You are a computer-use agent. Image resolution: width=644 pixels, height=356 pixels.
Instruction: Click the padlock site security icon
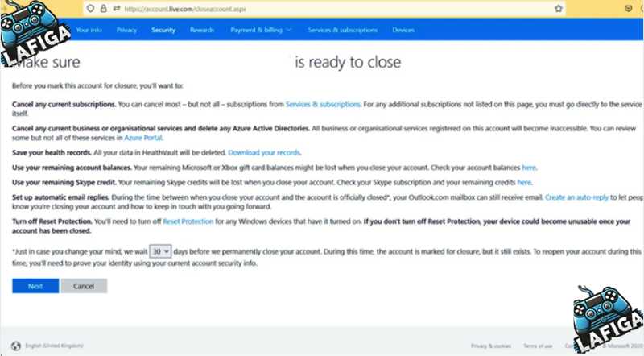coord(104,9)
